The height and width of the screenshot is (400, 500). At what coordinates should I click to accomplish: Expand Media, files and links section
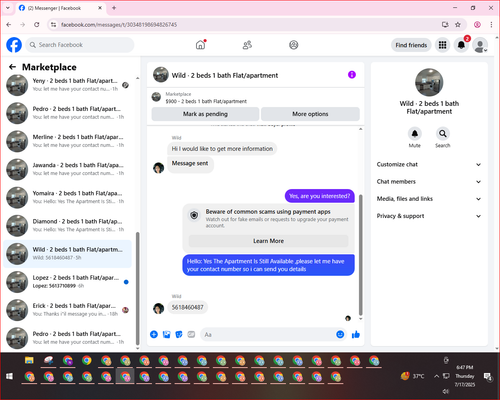point(429,199)
